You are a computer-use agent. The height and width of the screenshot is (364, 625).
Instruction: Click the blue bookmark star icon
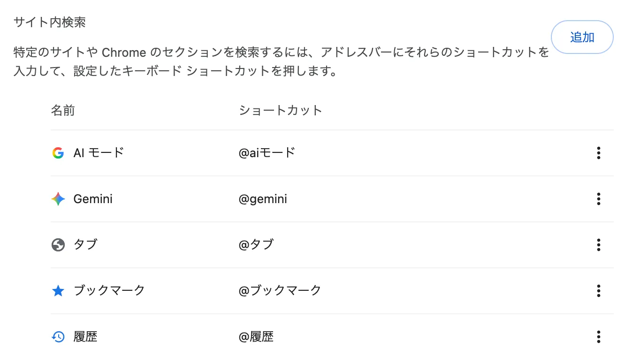tap(58, 290)
